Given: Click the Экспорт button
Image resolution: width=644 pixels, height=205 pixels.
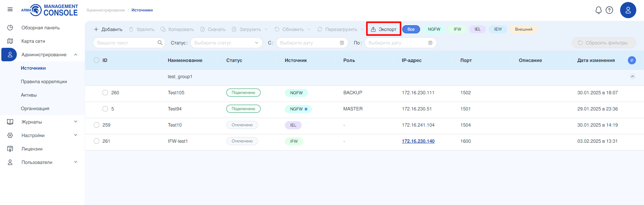Looking at the screenshot, I should 384,29.
